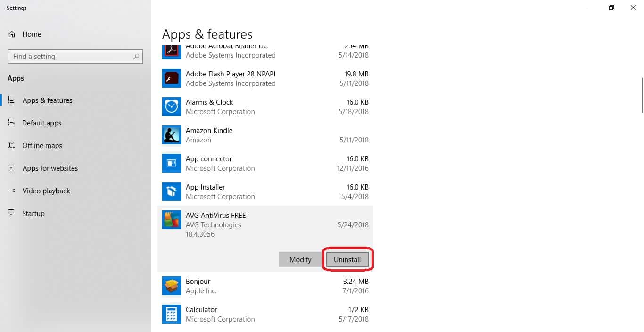The height and width of the screenshot is (332, 644).
Task: Open Startup settings page
Action: [75, 213]
